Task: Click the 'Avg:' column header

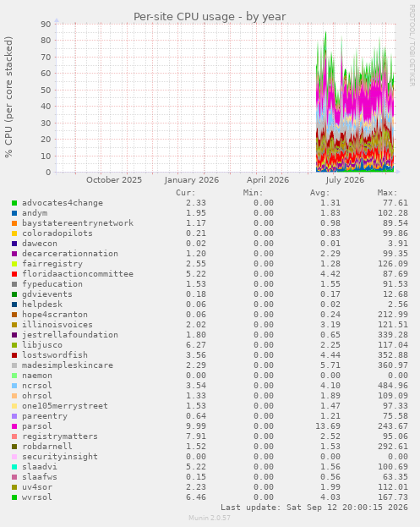Action: click(320, 193)
